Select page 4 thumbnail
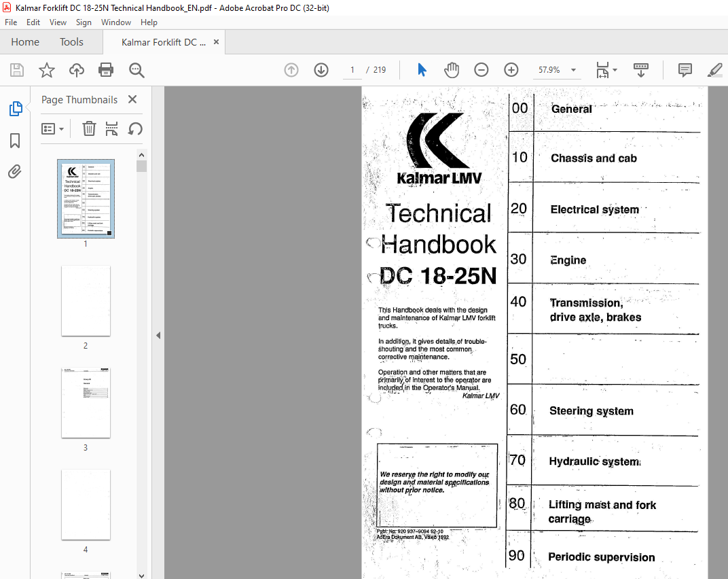Screen dimensions: 728x579 pos(86,505)
